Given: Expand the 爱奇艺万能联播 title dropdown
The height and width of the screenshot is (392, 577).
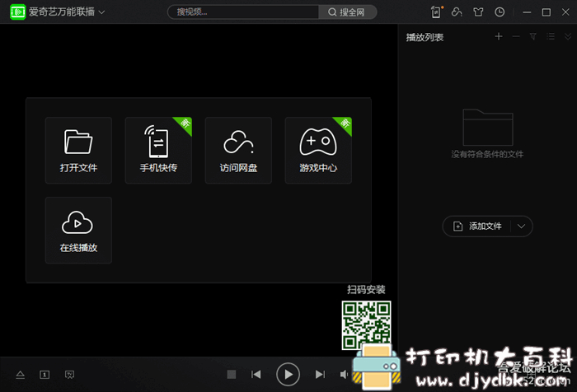Looking at the screenshot, I should 102,12.
